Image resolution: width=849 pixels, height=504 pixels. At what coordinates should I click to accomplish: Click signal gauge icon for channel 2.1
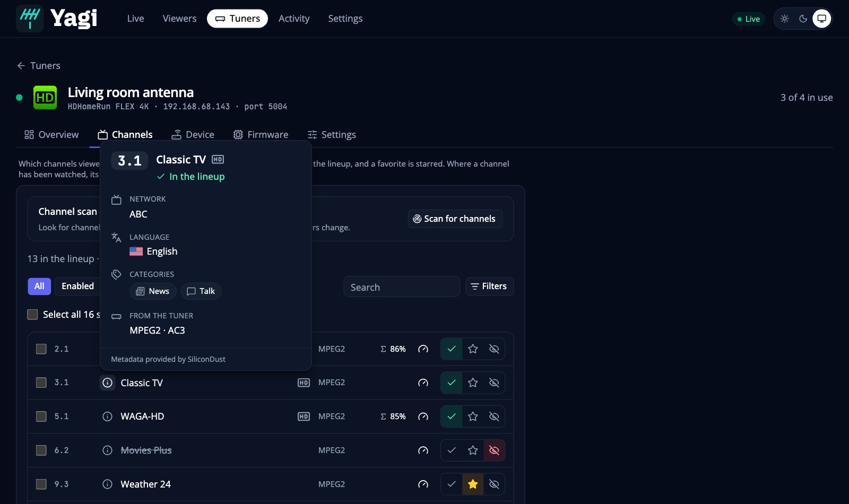(x=423, y=349)
